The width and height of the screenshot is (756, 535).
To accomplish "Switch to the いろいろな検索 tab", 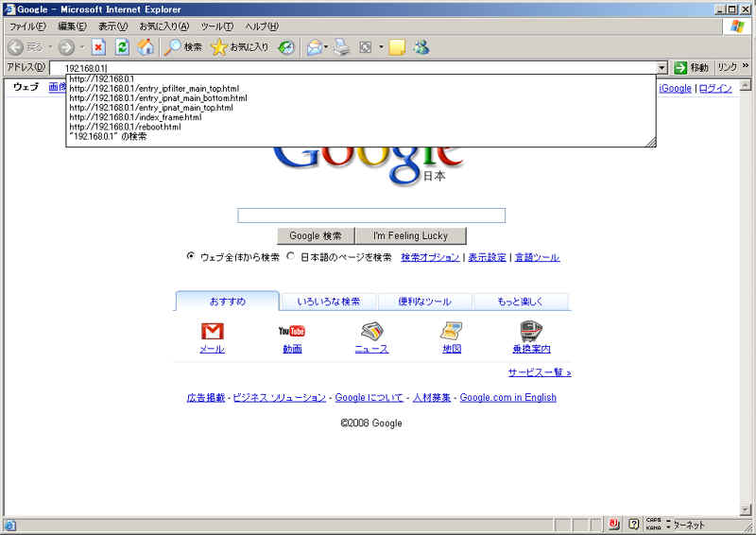I will (x=329, y=302).
